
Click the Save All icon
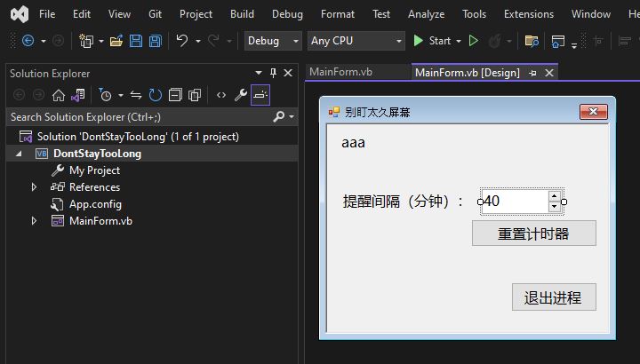click(x=156, y=41)
